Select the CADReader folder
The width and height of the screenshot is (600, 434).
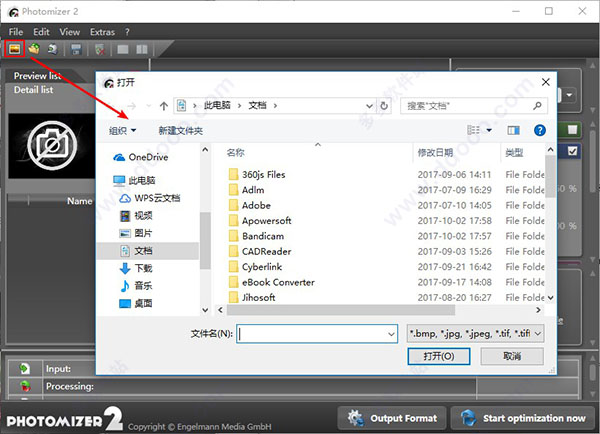[260, 251]
